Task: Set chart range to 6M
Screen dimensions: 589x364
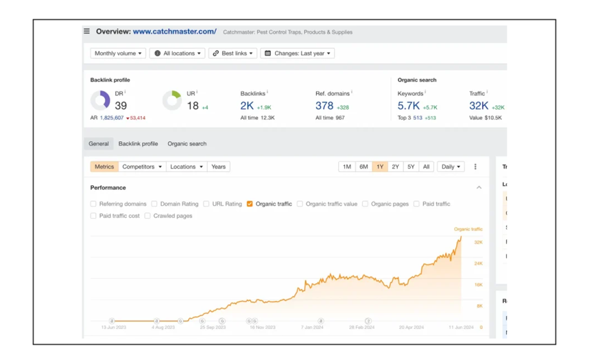Action: [x=364, y=167]
